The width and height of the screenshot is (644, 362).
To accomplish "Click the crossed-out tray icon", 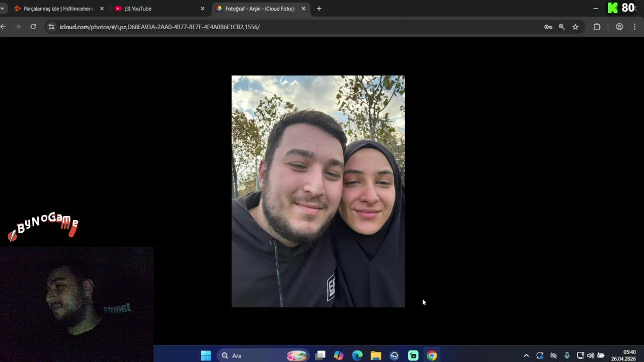I will point(553,355).
